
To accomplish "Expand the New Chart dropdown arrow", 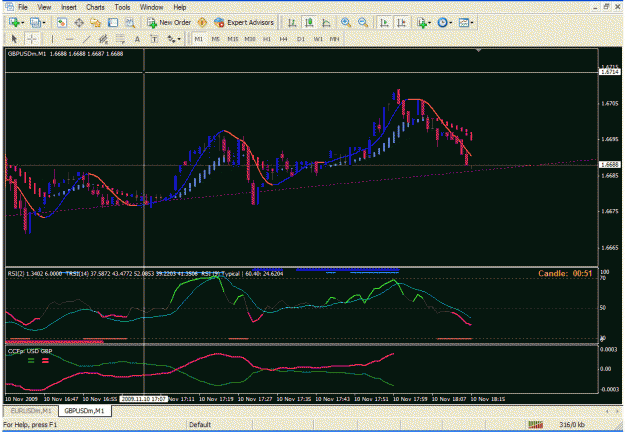I will [23, 23].
